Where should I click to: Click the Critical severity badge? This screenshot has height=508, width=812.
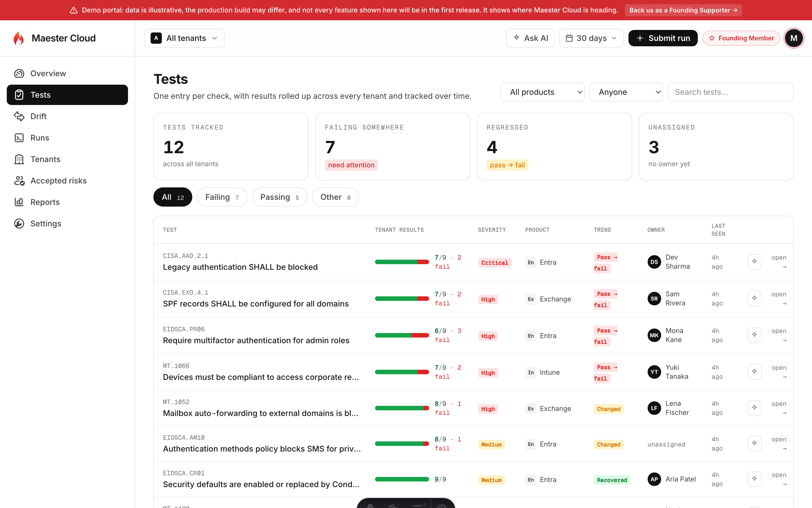[494, 263]
